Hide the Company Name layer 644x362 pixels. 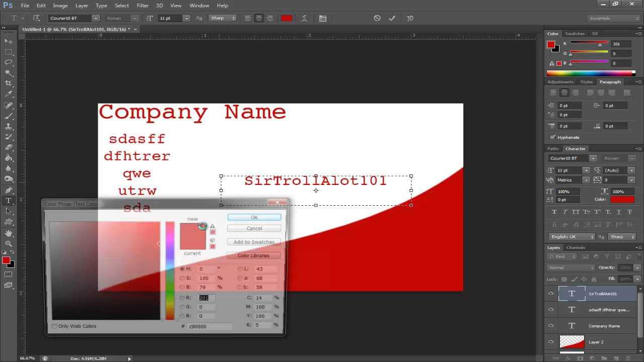(551, 326)
